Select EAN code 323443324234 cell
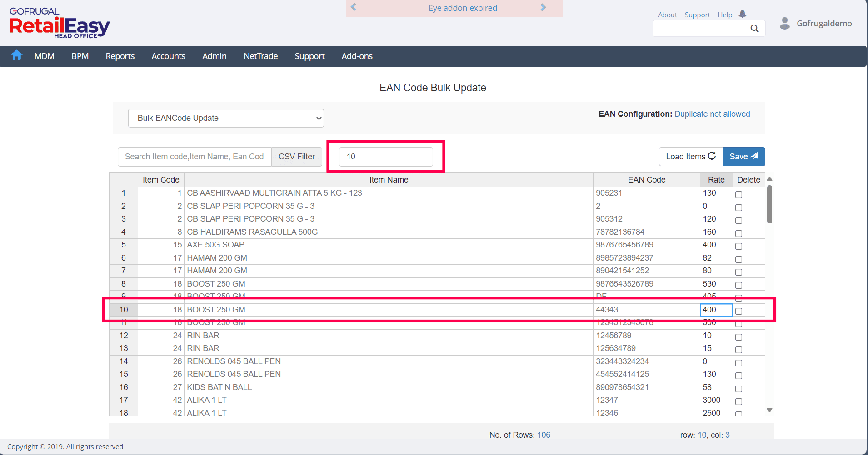Screen dimensions: 868x455 [647, 361]
